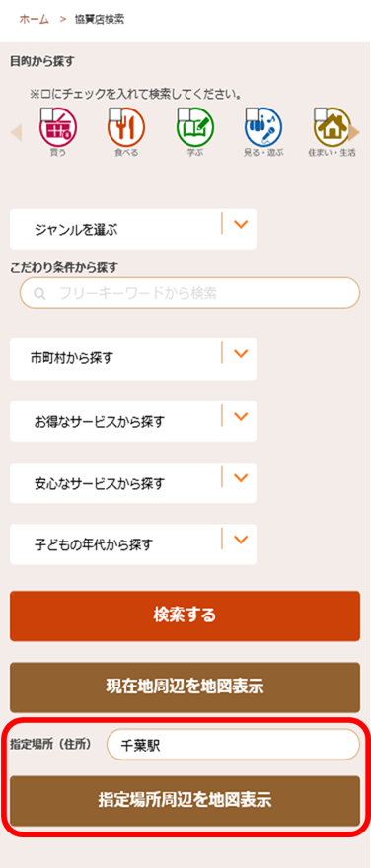371x868 pixels.
Task: Click the left carousel arrow beside 買う
Action: (16, 133)
